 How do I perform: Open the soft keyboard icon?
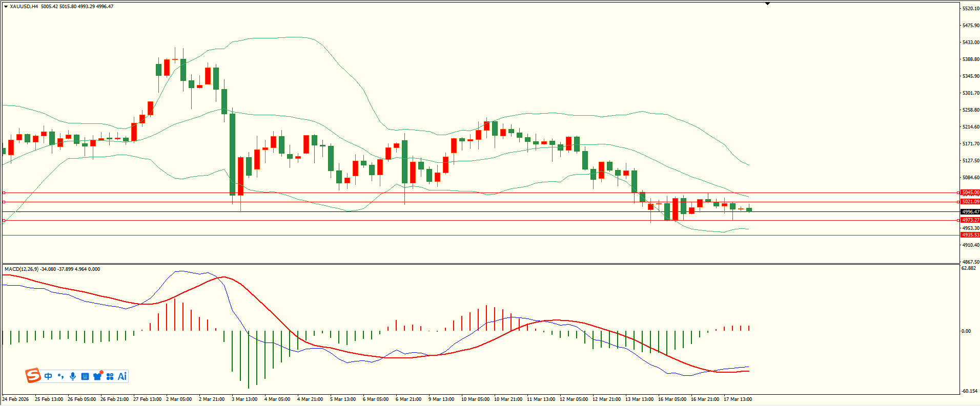point(85,376)
